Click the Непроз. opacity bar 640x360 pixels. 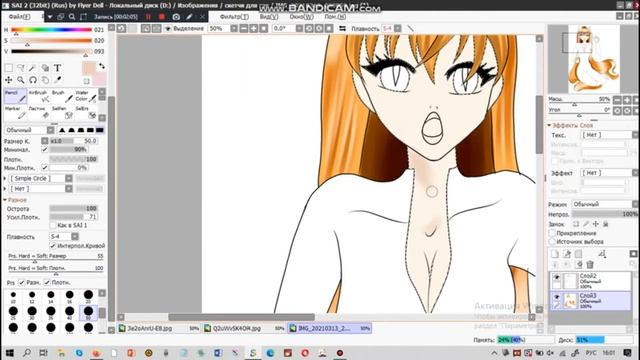click(x=605, y=214)
